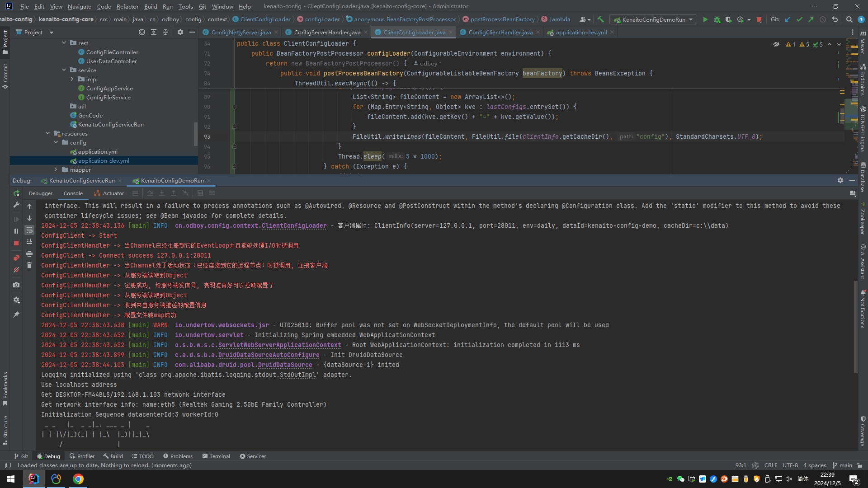Click the blue IDE update arrow icon
This screenshot has height=488, width=868.
point(861,19)
